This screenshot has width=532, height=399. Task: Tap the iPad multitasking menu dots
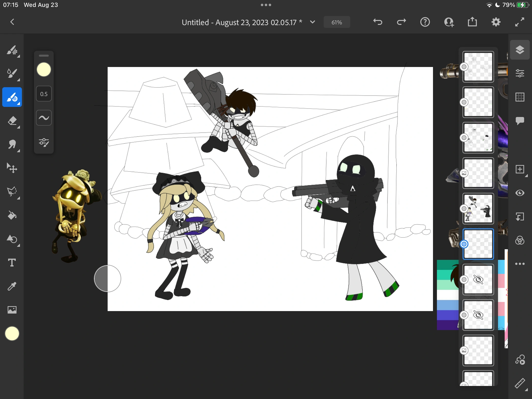click(266, 5)
